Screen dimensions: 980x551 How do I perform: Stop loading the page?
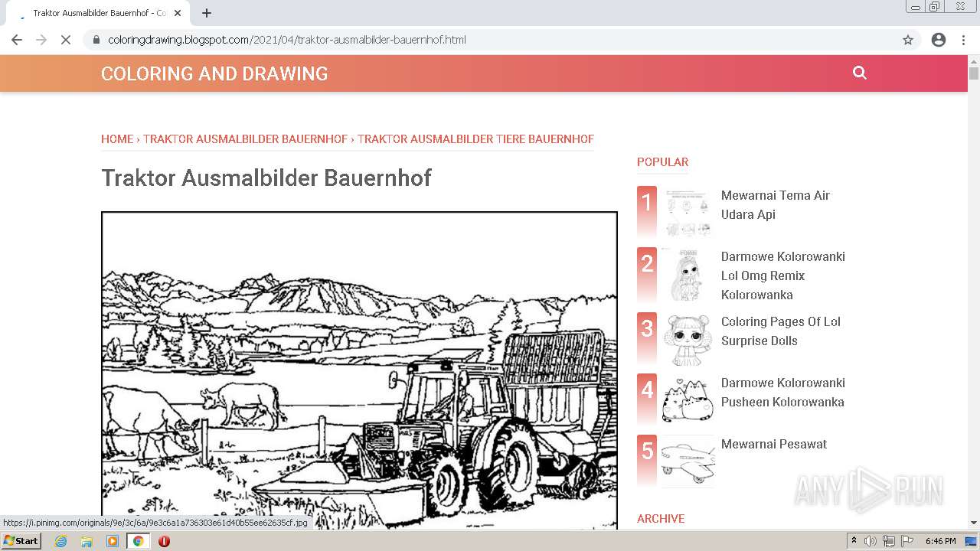point(66,40)
